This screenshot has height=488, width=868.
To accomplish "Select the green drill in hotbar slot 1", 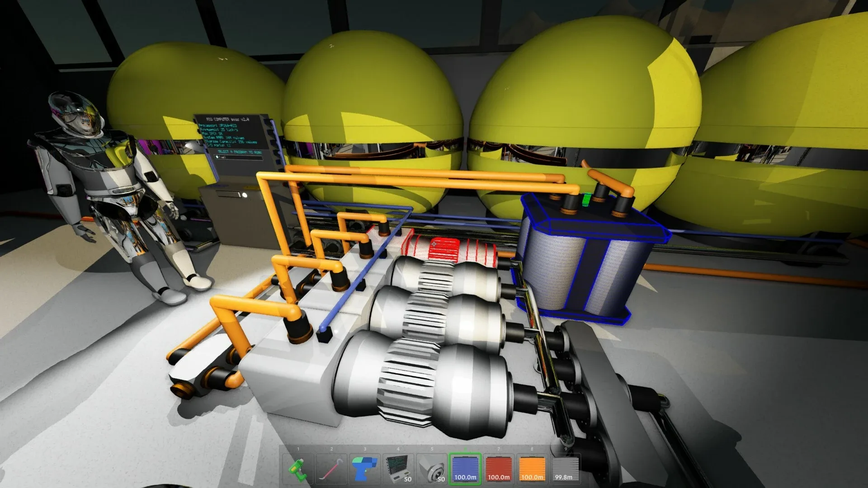I will 298,469.
